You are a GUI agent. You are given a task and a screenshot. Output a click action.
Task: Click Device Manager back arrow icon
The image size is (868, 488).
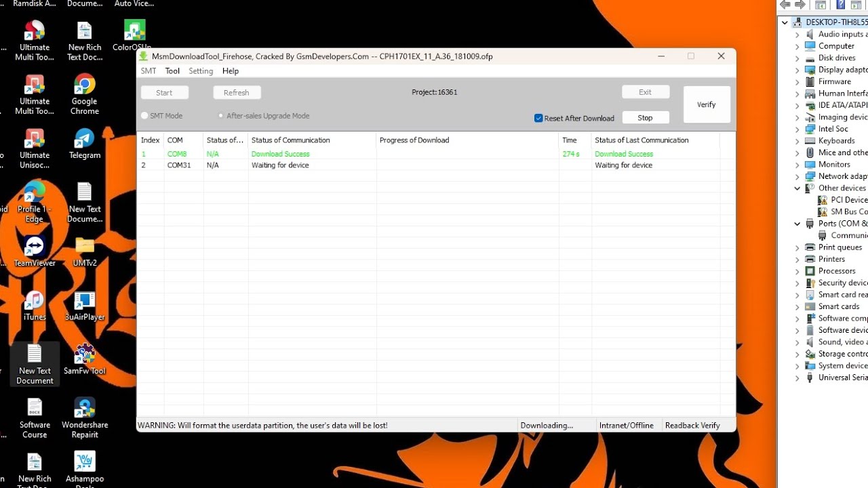pos(785,5)
